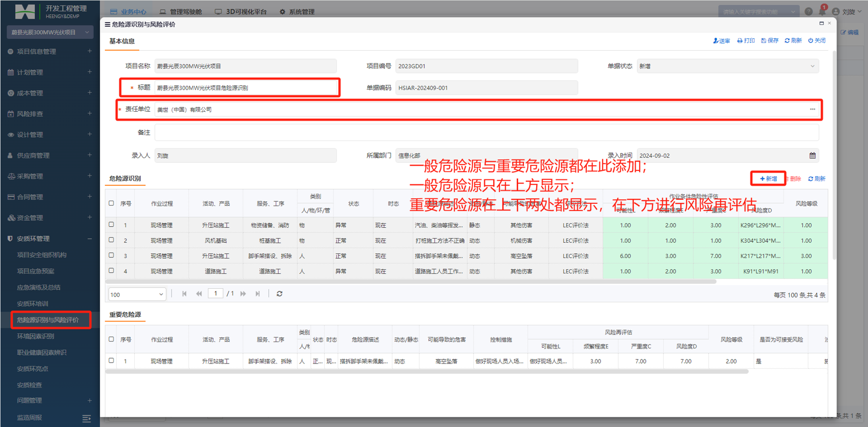Viewport: 868px width, 427px height.
Task: Click the 打印 print button
Action: click(x=746, y=41)
